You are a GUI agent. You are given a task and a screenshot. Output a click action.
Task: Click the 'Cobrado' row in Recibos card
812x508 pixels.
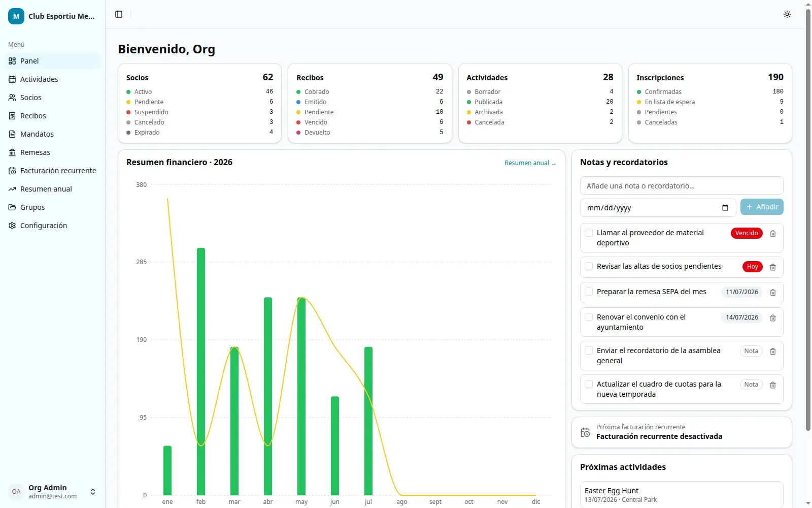pyautogui.click(x=369, y=92)
